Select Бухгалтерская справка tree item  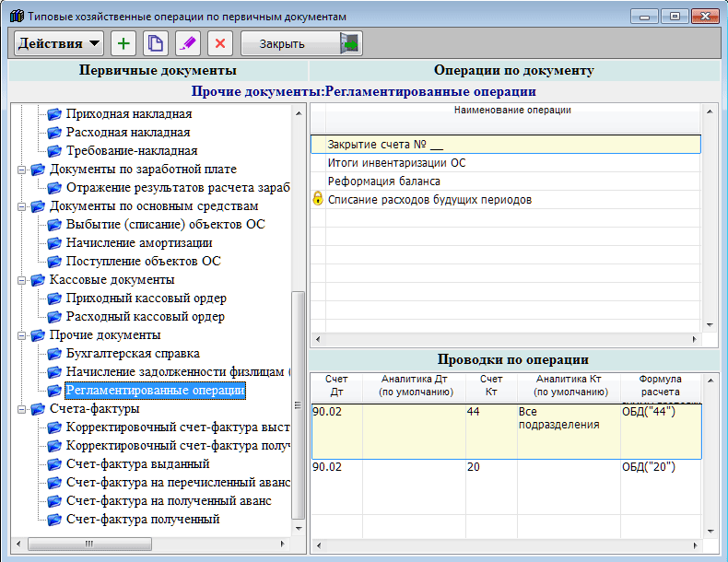tap(133, 353)
